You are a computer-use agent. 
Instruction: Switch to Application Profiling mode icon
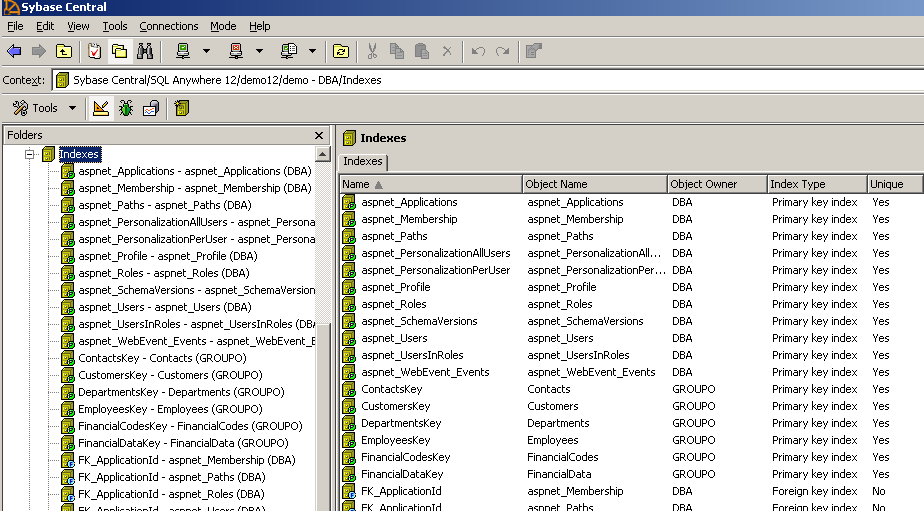(151, 108)
